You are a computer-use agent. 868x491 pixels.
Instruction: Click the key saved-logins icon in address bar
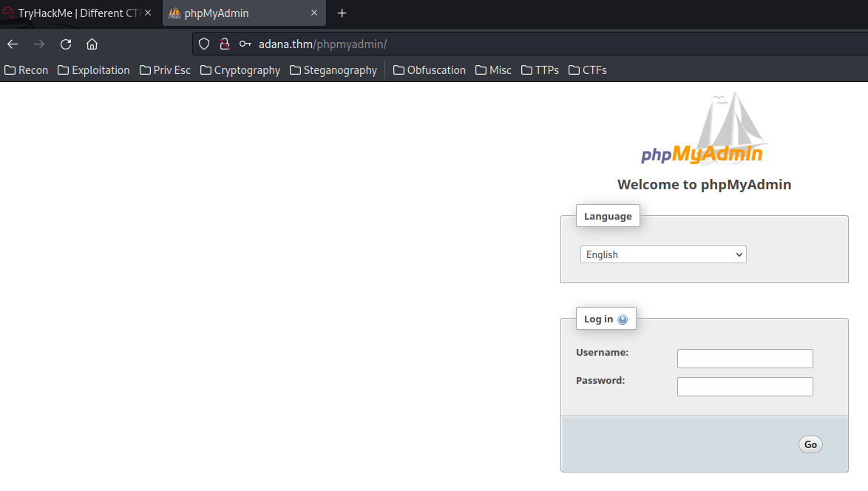pos(245,44)
